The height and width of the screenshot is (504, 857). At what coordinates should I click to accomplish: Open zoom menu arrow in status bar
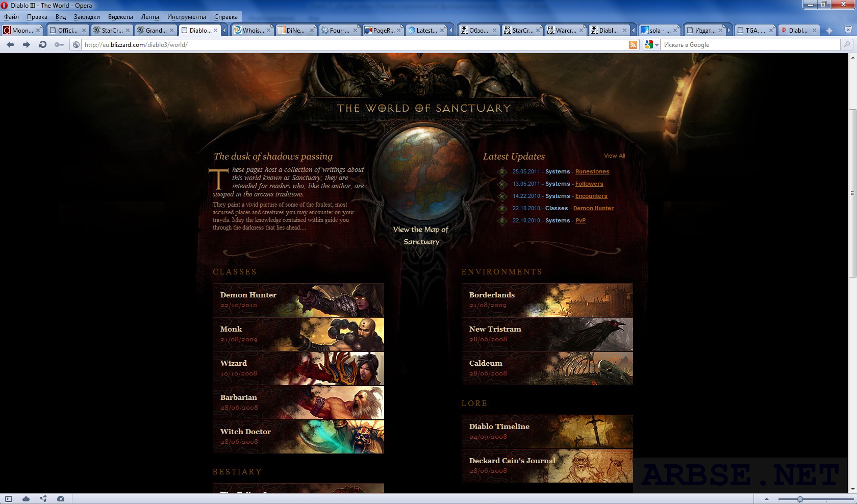pos(766,499)
